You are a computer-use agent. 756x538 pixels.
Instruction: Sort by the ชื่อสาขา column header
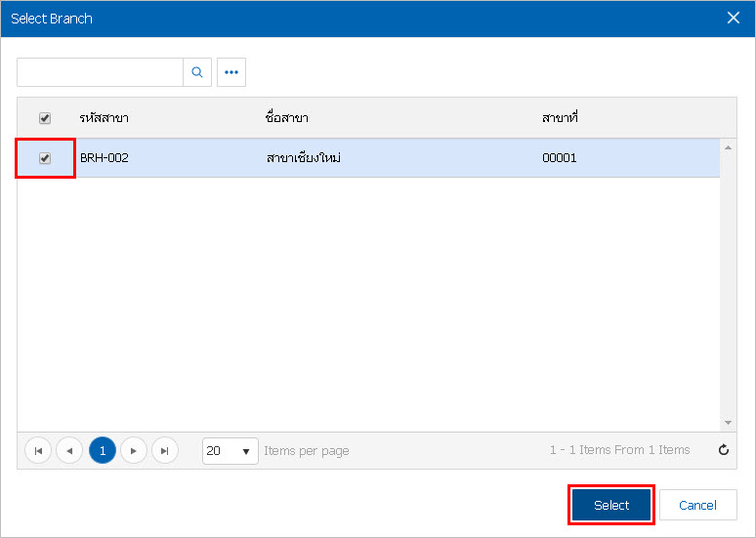pyautogui.click(x=287, y=118)
